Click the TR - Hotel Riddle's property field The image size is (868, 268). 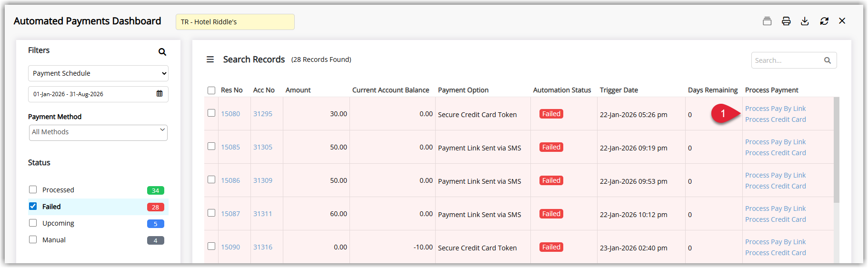pos(235,22)
